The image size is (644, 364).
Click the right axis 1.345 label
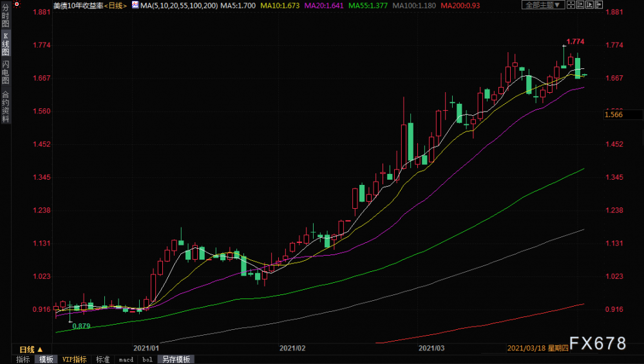[614, 177]
